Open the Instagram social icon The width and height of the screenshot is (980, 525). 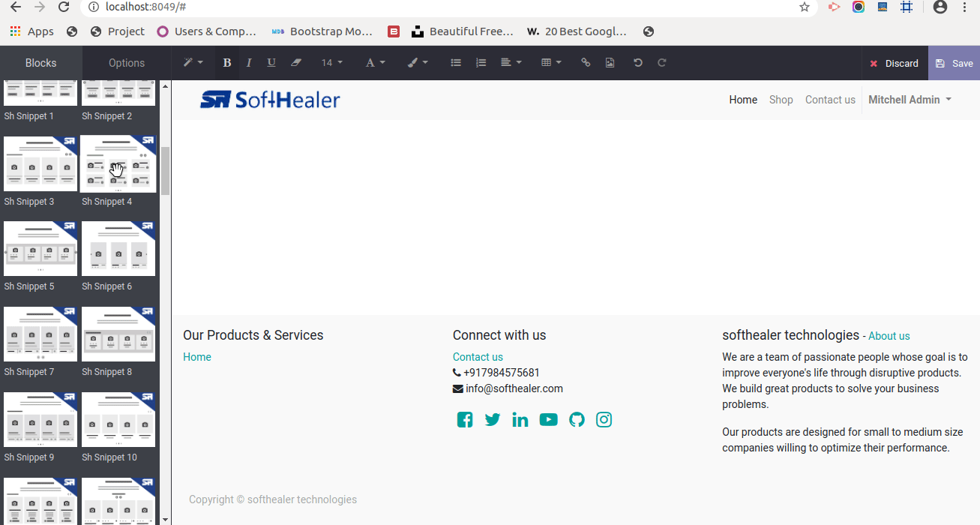[x=604, y=420]
